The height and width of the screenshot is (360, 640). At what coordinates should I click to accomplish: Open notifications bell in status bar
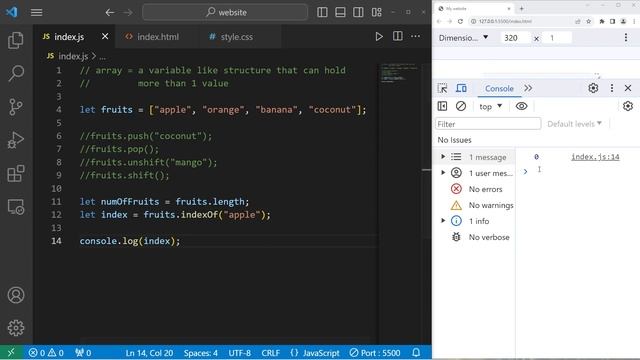416,353
